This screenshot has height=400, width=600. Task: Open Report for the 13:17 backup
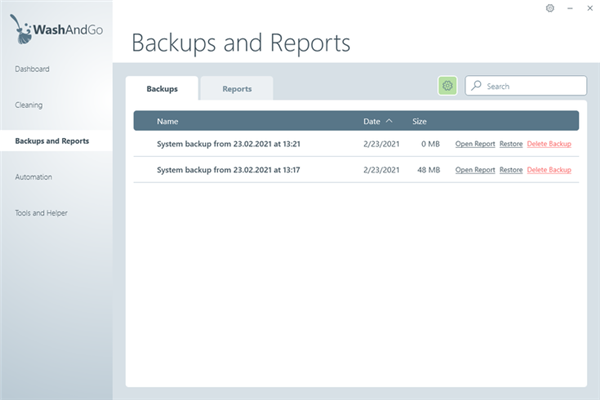point(475,170)
